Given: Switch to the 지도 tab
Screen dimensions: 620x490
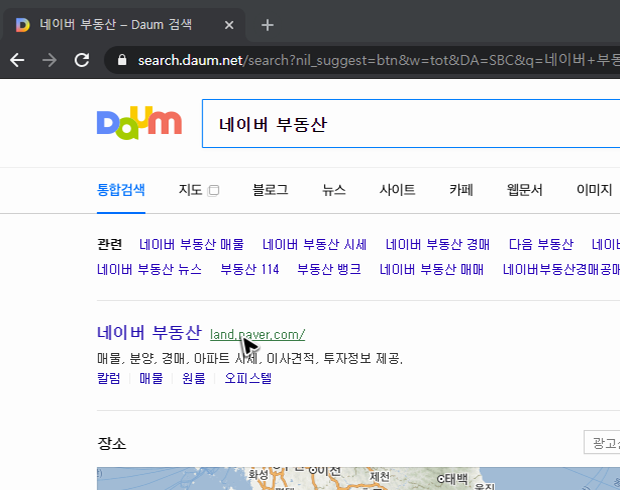Looking at the screenshot, I should tap(191, 190).
